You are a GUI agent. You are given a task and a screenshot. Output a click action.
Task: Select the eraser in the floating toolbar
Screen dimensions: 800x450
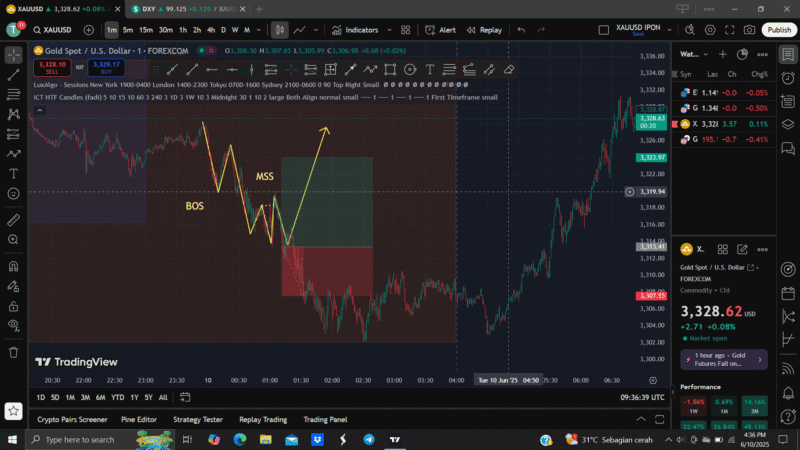pyautogui.click(x=509, y=70)
